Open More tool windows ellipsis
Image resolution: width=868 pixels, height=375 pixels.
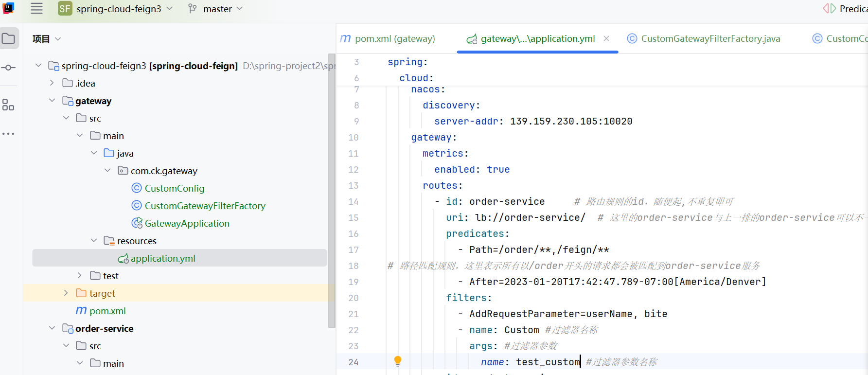pyautogui.click(x=8, y=133)
